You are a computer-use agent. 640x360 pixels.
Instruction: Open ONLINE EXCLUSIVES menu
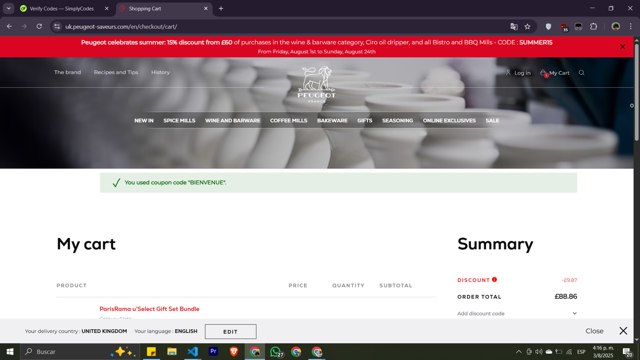(449, 120)
